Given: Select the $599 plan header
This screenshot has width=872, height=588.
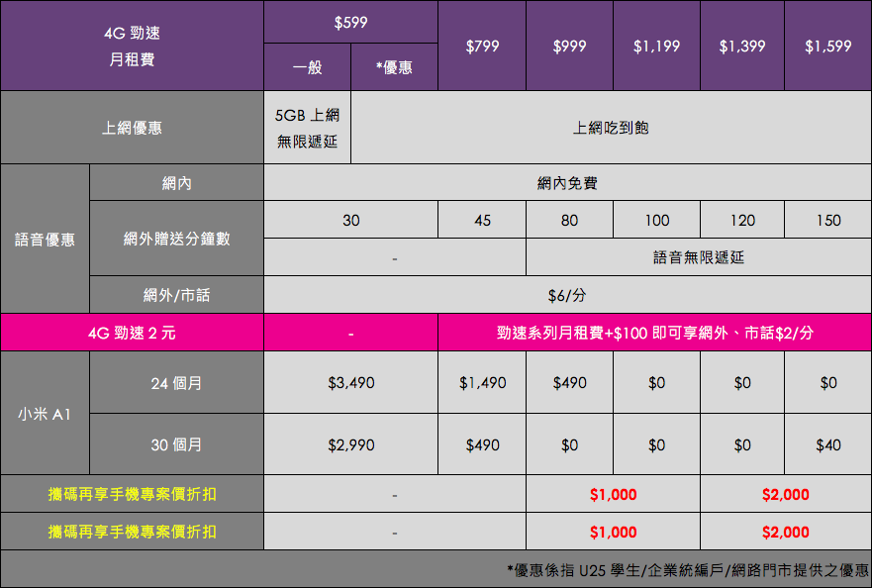Looking at the screenshot, I should tap(350, 22).
